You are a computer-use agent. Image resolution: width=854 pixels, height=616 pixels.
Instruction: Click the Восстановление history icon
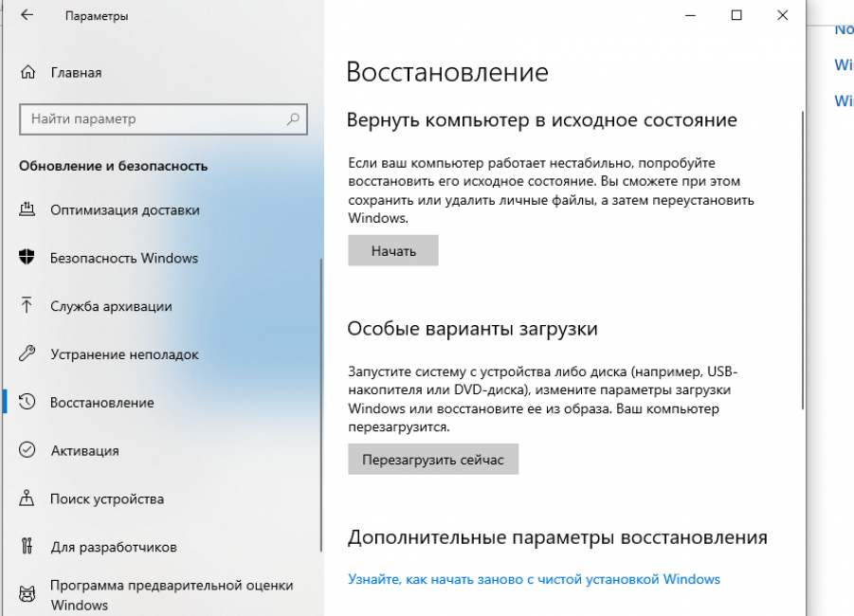click(27, 402)
